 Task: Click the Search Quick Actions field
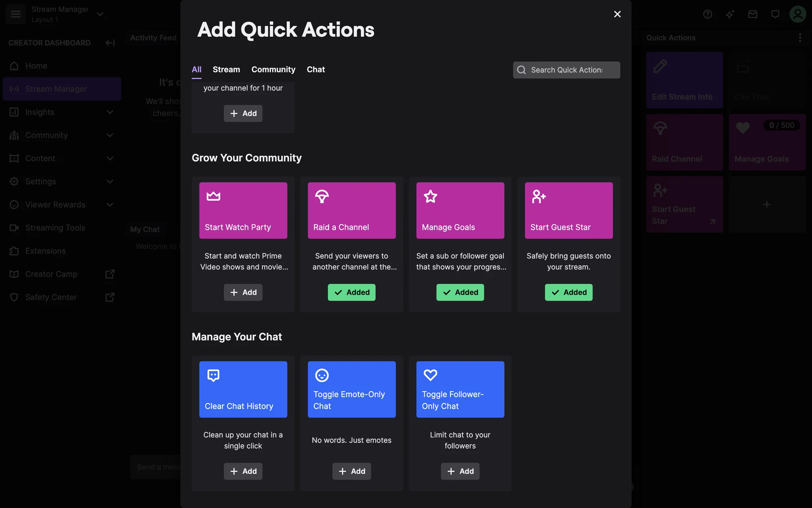(567, 70)
